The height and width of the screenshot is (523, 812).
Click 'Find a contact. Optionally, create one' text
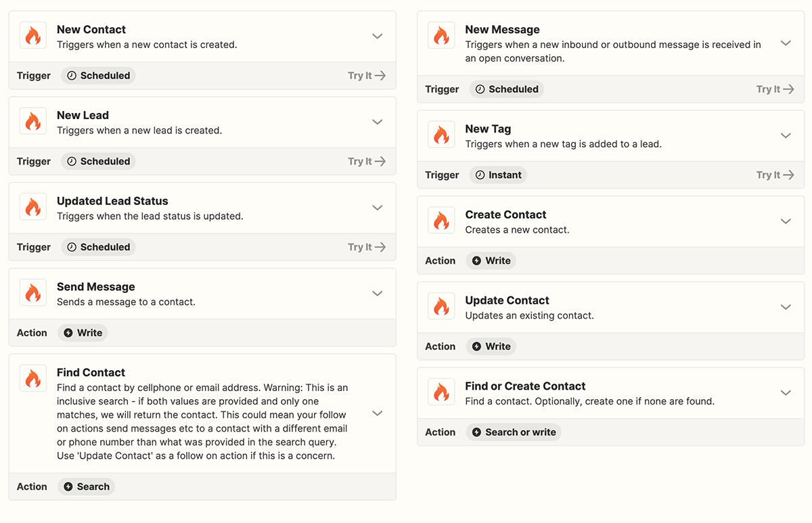click(589, 401)
